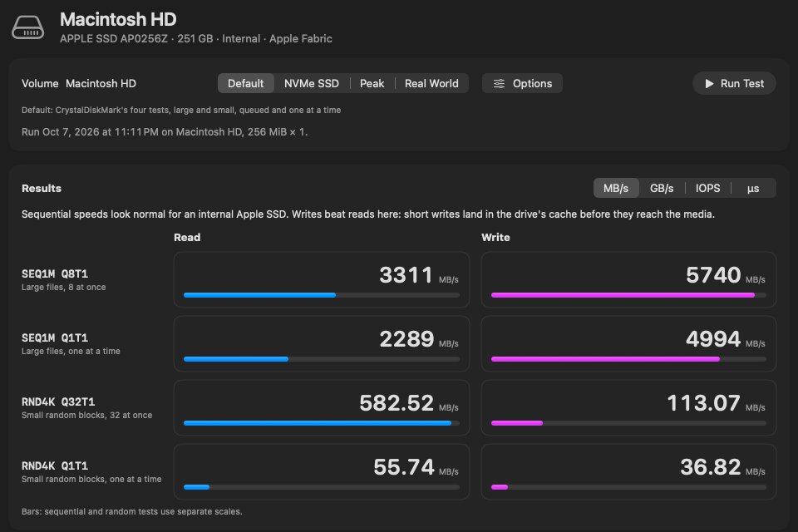This screenshot has width=798, height=532.
Task: Click the Read column header
Action: click(187, 237)
